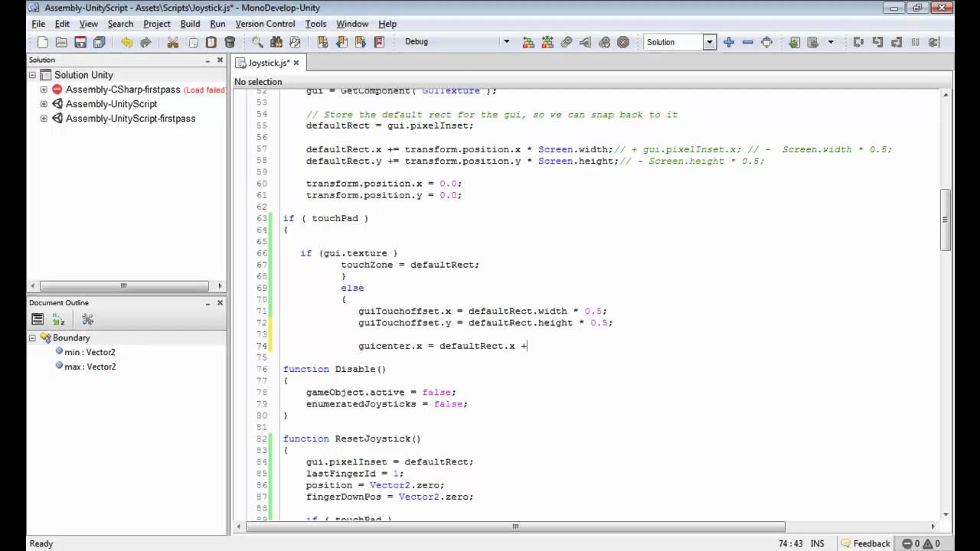The height and width of the screenshot is (551, 980).
Task: Click the Feedback button in status bar
Action: (864, 543)
